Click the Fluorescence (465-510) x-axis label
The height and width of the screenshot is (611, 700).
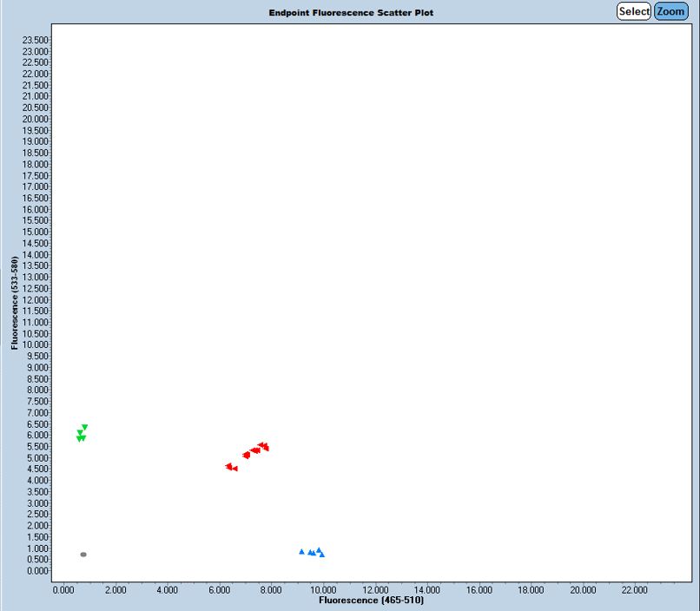[371, 600]
